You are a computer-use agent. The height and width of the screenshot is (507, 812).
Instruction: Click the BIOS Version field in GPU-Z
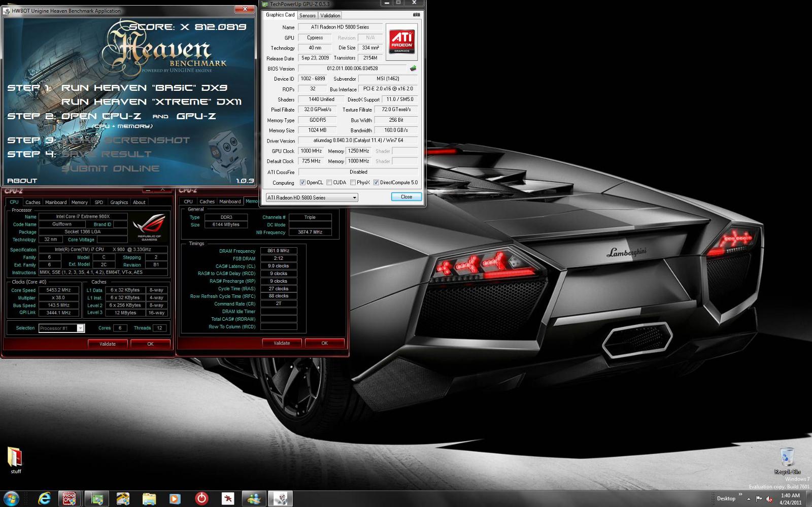point(353,69)
